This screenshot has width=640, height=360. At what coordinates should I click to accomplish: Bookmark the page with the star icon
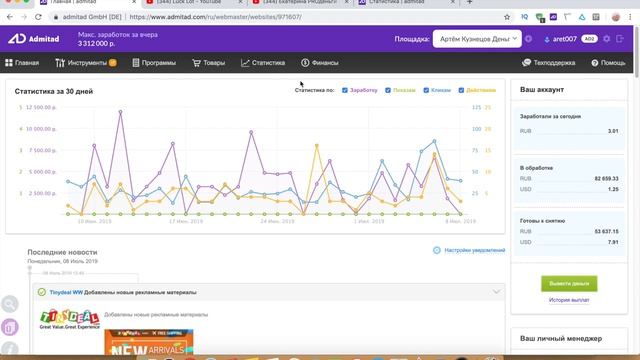(x=507, y=17)
